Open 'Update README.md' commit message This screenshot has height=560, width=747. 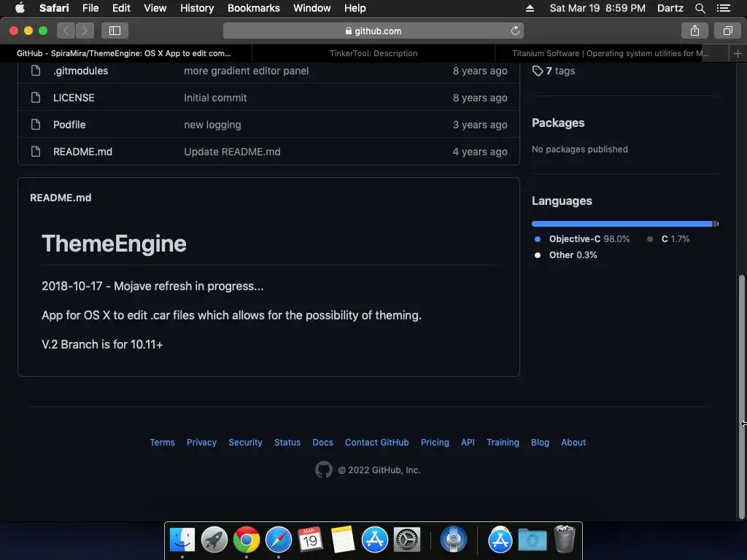(x=232, y=152)
